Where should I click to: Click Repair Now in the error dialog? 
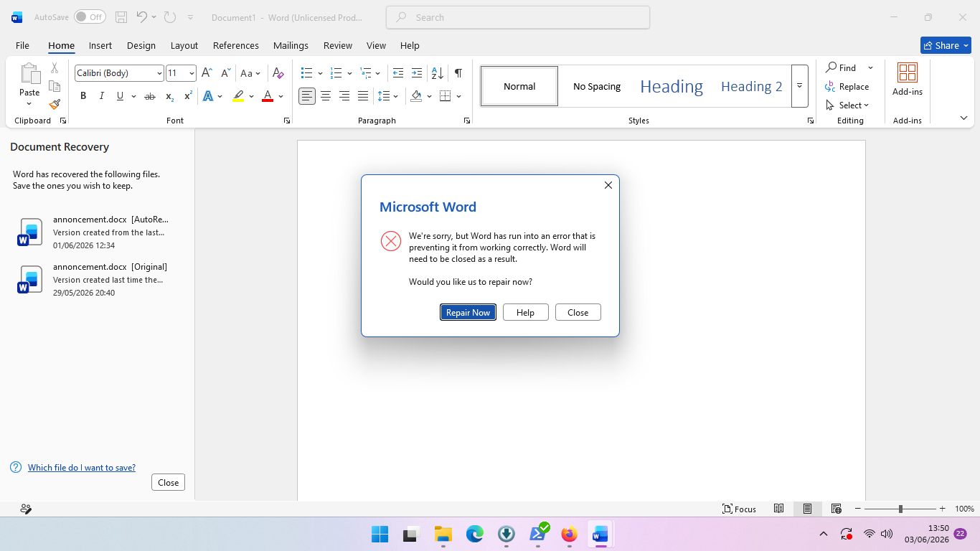pos(468,312)
